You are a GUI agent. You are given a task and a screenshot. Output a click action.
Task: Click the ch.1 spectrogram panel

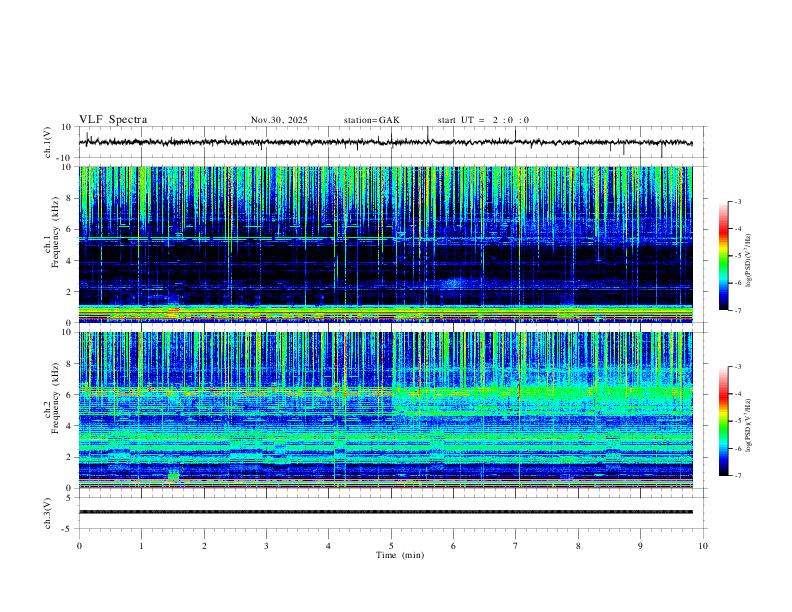click(x=385, y=244)
